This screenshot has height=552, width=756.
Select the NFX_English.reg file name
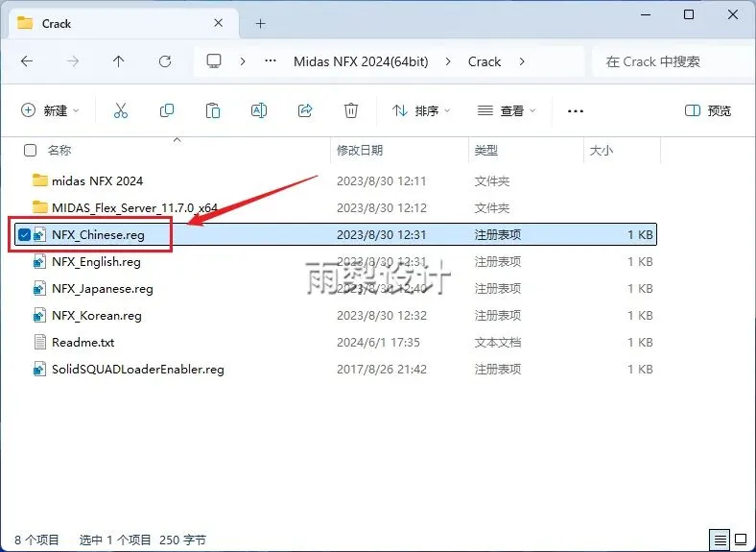pyautogui.click(x=97, y=262)
